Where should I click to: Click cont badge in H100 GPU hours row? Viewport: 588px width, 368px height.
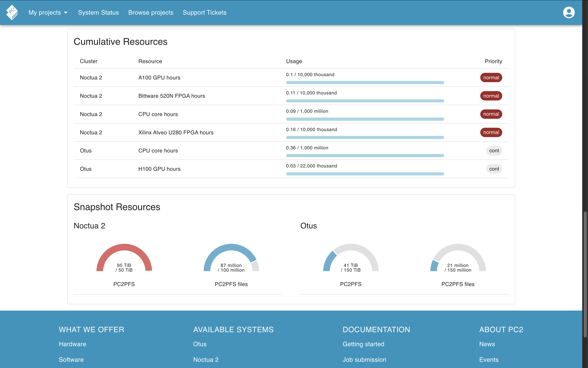pyautogui.click(x=494, y=169)
